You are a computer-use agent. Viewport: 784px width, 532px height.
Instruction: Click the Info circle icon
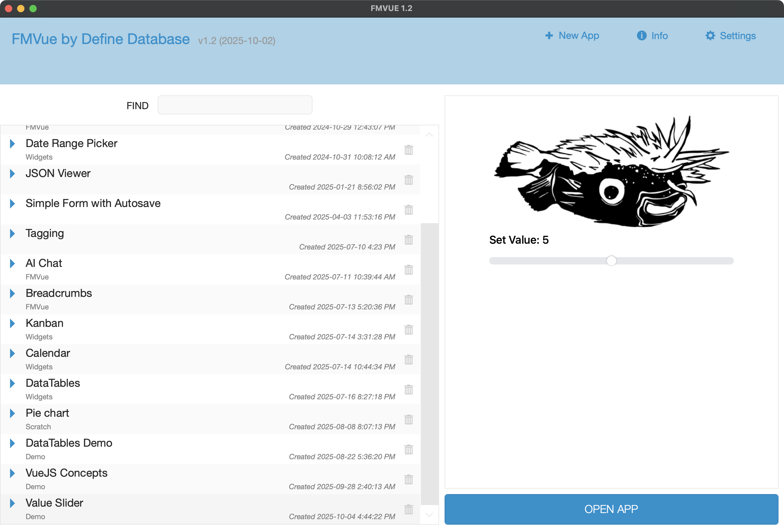641,36
